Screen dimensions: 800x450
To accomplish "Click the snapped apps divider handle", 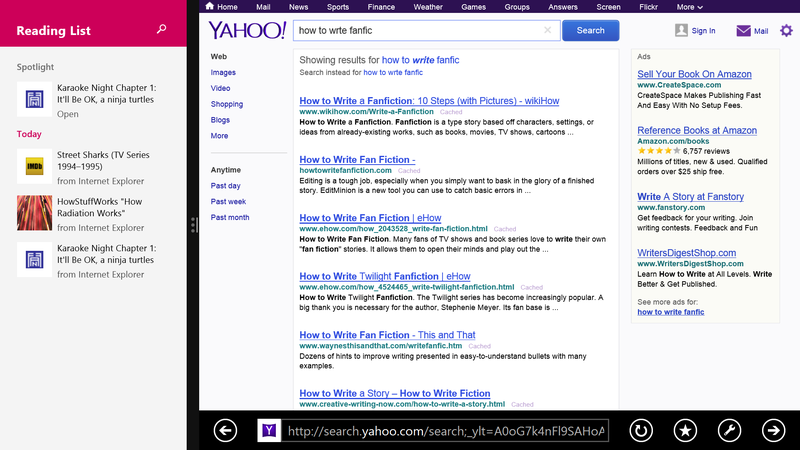I will tap(193, 225).
